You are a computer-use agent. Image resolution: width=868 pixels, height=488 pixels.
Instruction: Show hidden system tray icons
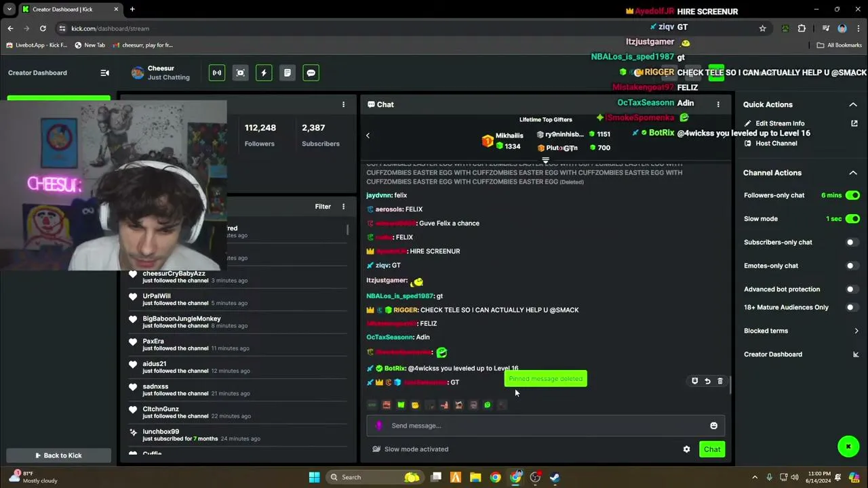(755, 477)
